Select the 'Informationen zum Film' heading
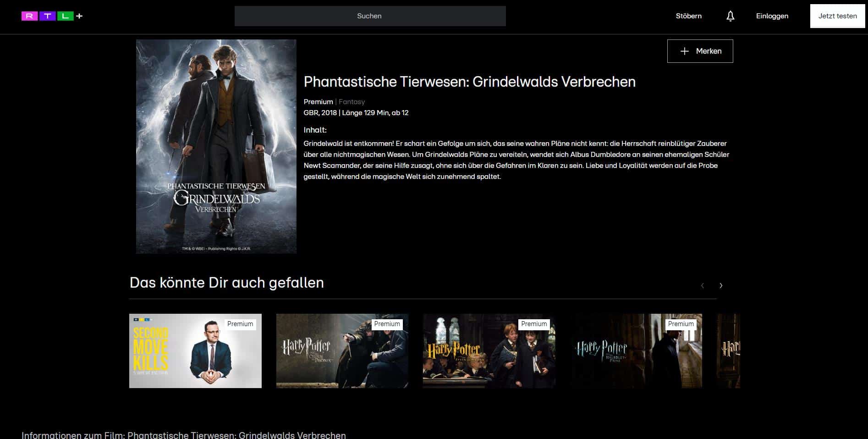 (x=184, y=435)
